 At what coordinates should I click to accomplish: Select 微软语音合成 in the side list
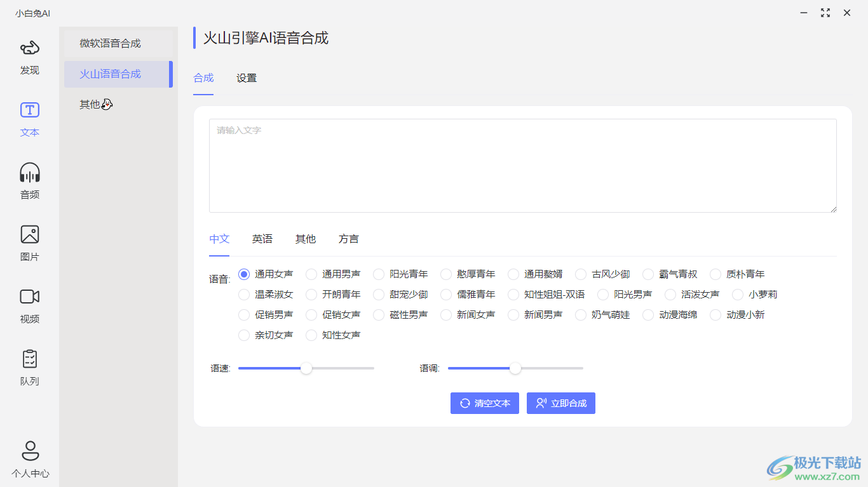pos(118,44)
